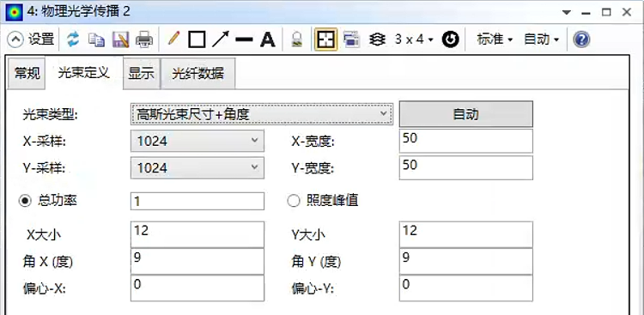Open the Y-采样 dropdown
Viewport: 644px width, 315px height.
[197, 167]
